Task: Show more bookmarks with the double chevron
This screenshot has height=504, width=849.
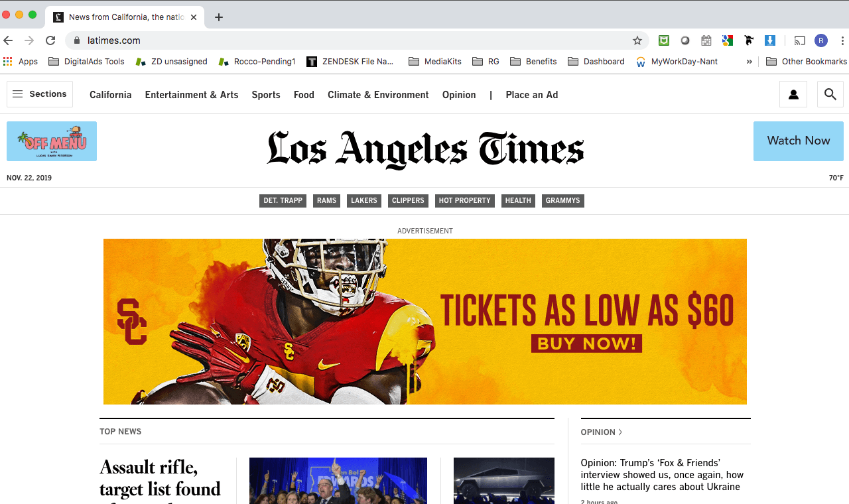Action: (x=750, y=62)
